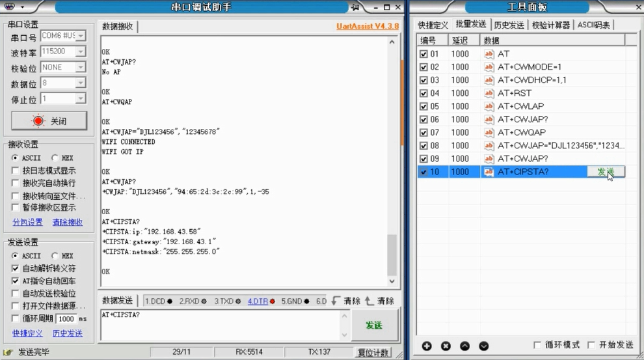Click the 循环周期 1000 ms input field

pos(66,319)
